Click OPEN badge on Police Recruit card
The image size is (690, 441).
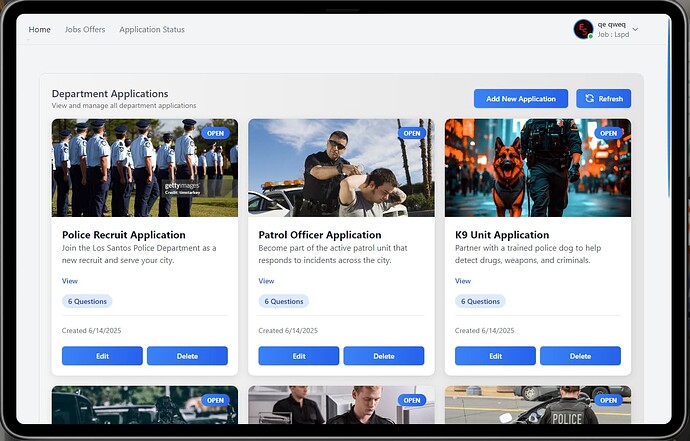point(216,133)
